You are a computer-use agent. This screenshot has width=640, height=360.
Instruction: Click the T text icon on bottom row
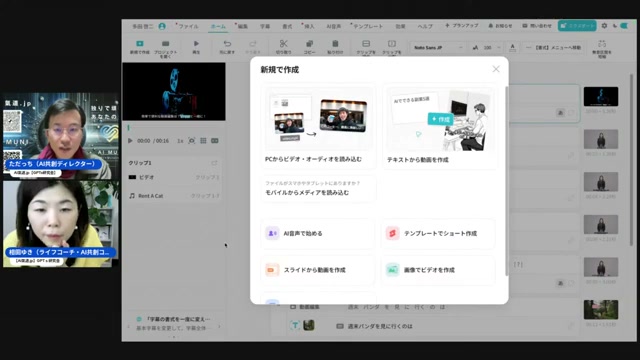tap(295, 325)
